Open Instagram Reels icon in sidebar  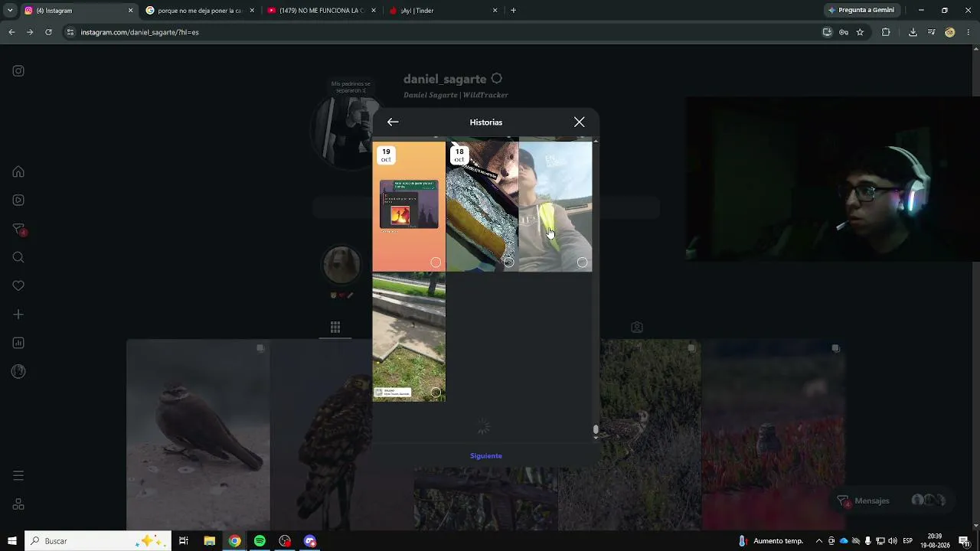(18, 201)
